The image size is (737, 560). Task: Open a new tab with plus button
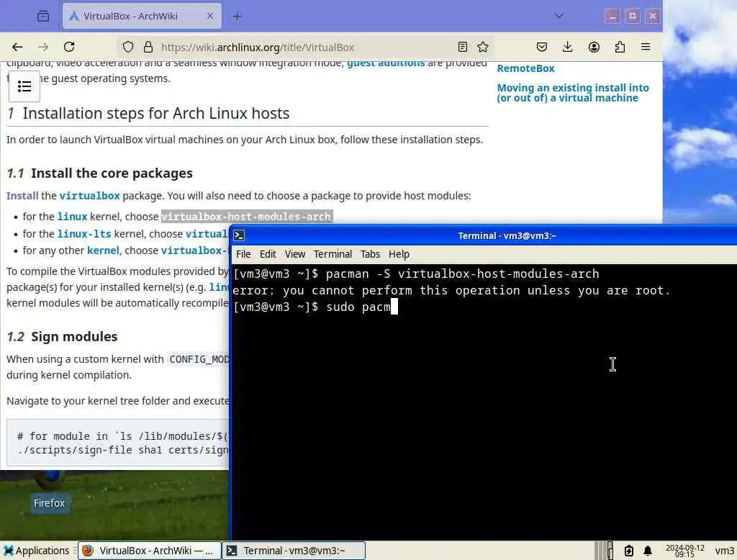point(237,17)
